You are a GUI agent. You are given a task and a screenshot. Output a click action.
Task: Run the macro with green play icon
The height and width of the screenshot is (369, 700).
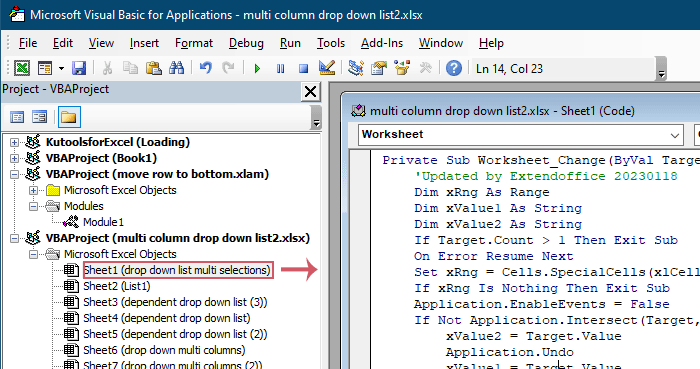(257, 69)
